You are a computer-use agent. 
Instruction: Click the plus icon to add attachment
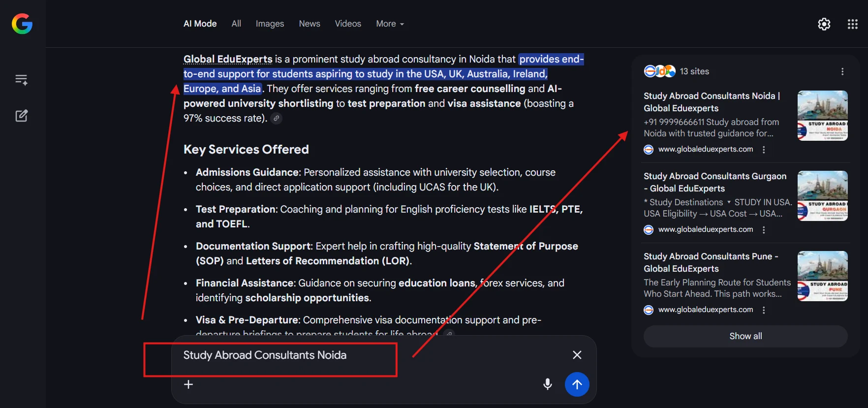coord(188,384)
